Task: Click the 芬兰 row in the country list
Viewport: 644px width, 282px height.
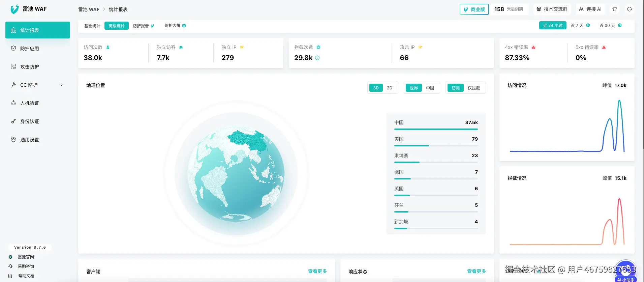Action: [436, 207]
